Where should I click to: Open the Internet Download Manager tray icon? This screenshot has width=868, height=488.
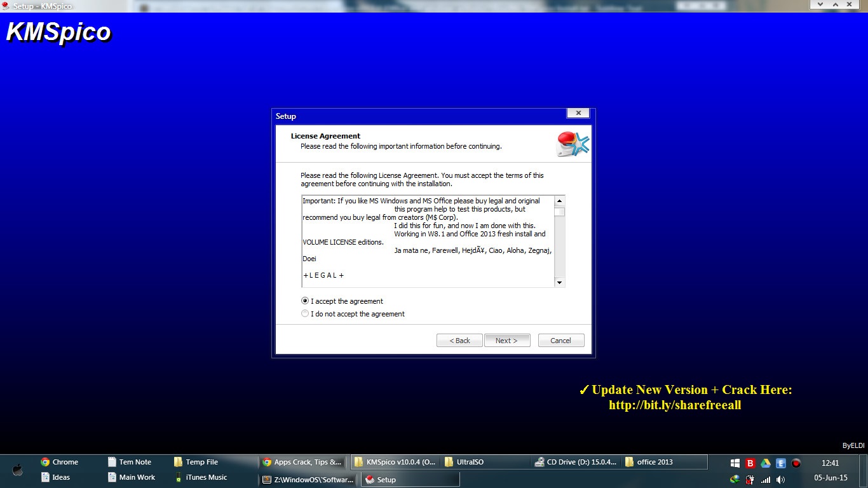735,479
